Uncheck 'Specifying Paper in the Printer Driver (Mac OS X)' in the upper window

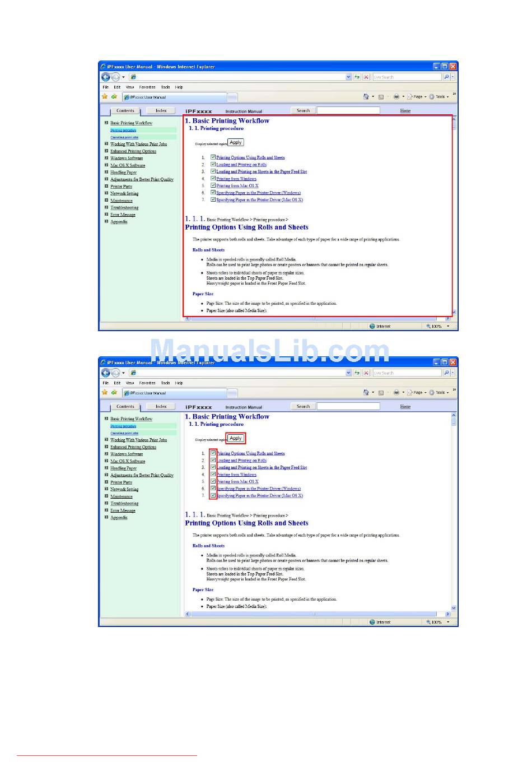pos(213,199)
